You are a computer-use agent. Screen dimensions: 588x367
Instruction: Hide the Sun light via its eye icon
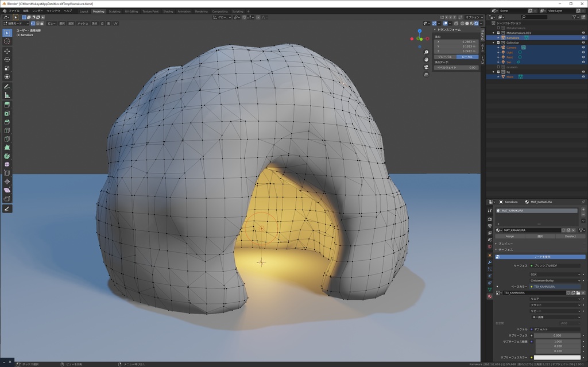583,62
